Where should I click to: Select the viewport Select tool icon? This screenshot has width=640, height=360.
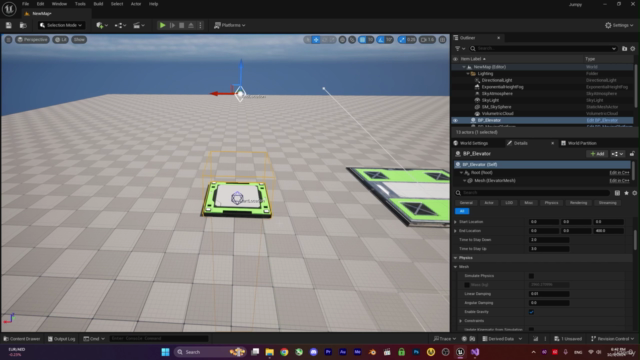[307, 40]
